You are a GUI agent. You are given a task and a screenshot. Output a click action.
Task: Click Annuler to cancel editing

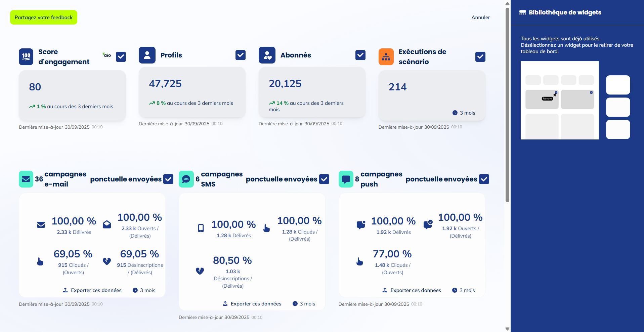tap(480, 17)
